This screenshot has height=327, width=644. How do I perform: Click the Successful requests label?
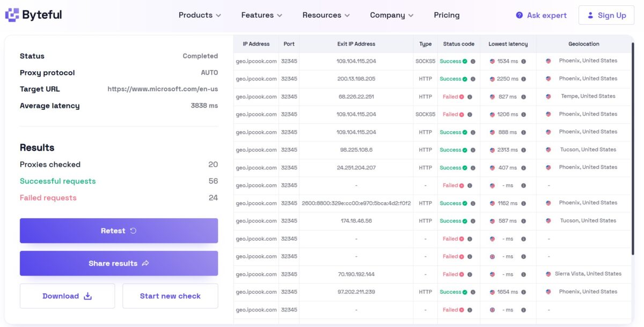58,181
